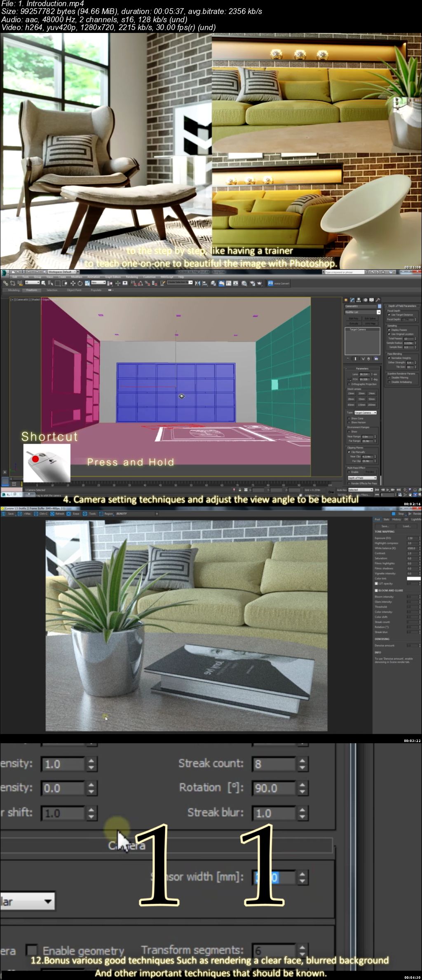Switch to Stats tab in Corona frame buffer
The image size is (422, 980).
coord(386,519)
